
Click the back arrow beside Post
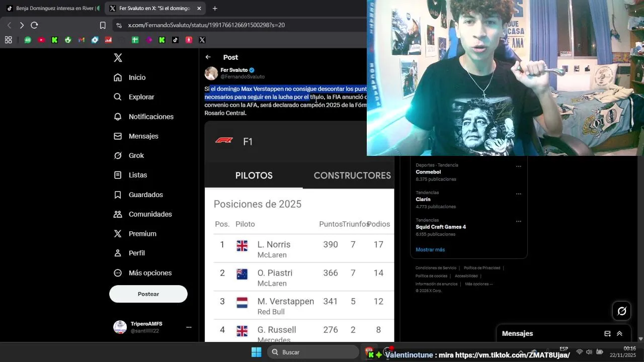[208, 57]
